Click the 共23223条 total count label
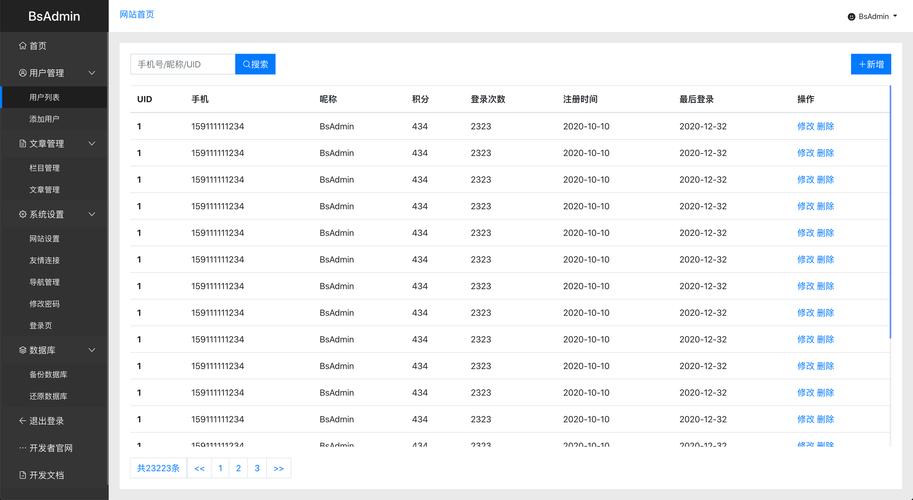913x500 pixels. click(158, 468)
